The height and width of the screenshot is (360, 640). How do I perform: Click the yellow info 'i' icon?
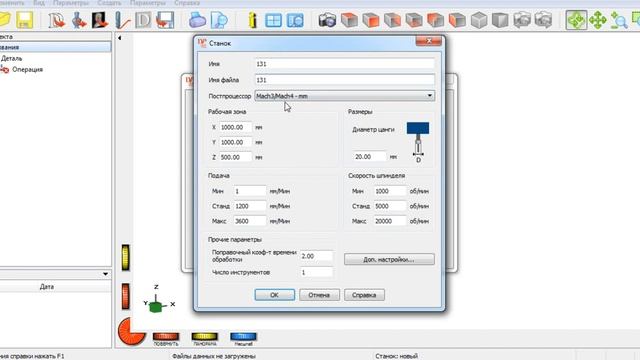[x=253, y=20]
